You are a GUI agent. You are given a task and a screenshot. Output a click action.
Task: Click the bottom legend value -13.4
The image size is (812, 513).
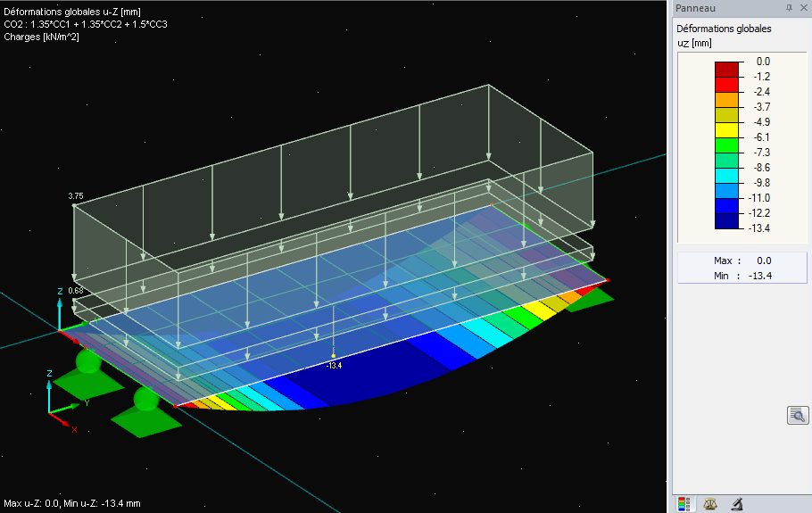759,228
